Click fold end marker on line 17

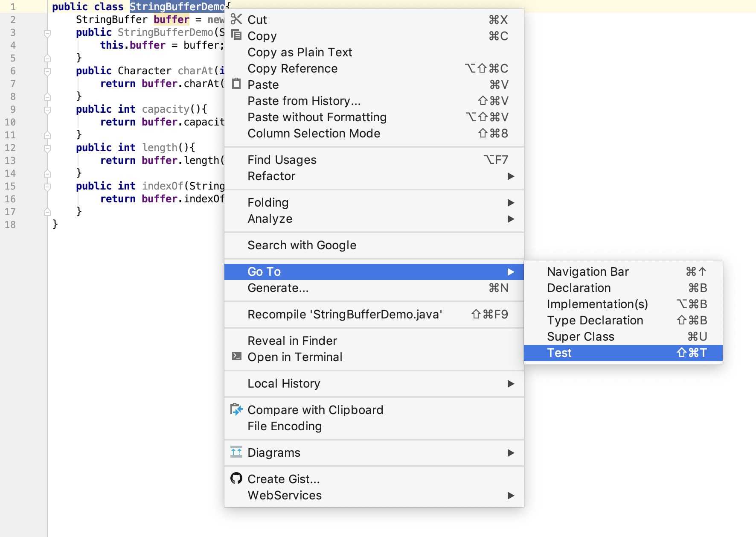click(47, 212)
